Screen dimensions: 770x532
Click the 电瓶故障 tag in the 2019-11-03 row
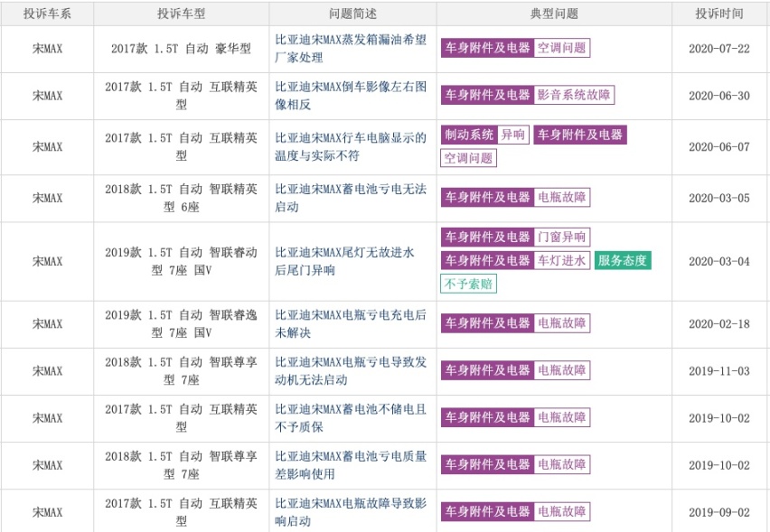point(562,370)
